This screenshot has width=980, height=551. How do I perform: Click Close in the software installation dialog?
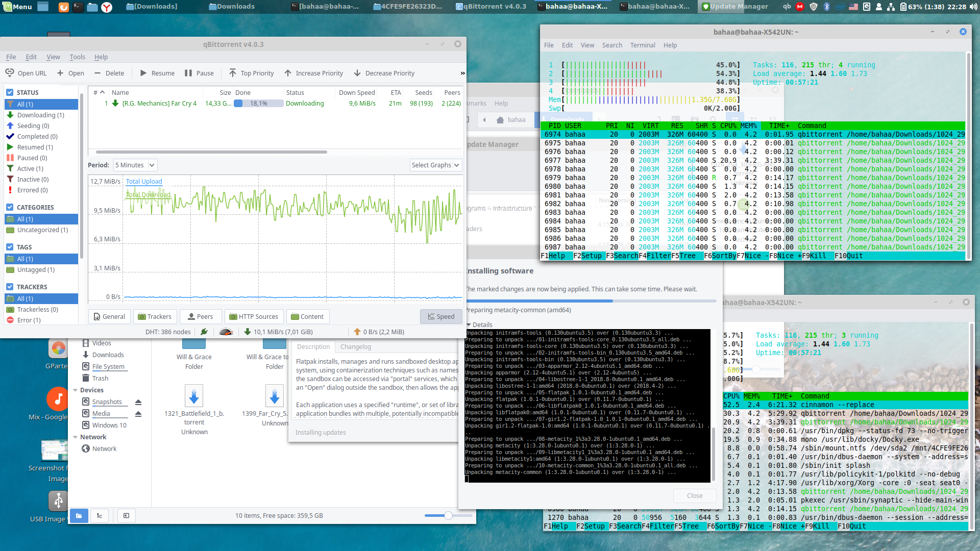(x=694, y=495)
